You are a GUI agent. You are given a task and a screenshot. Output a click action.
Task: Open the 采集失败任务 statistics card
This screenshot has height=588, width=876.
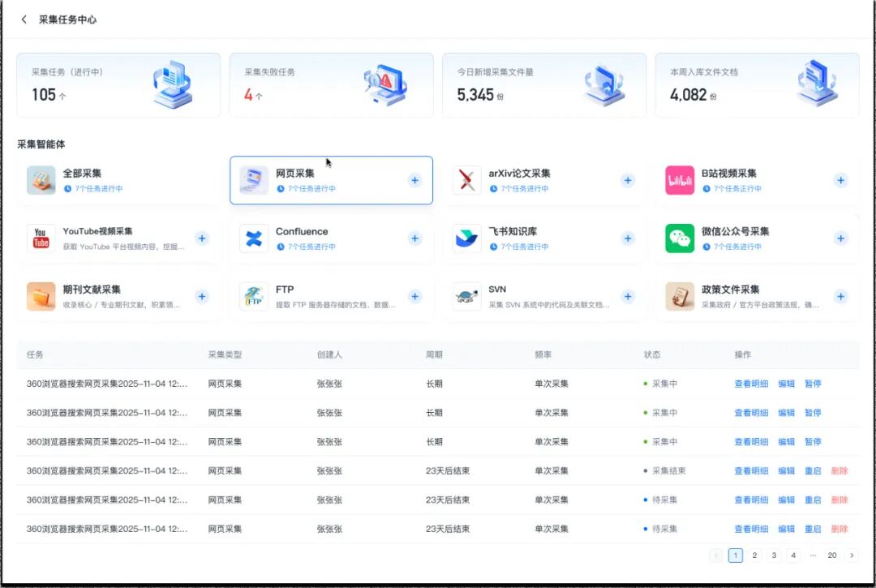(331, 85)
